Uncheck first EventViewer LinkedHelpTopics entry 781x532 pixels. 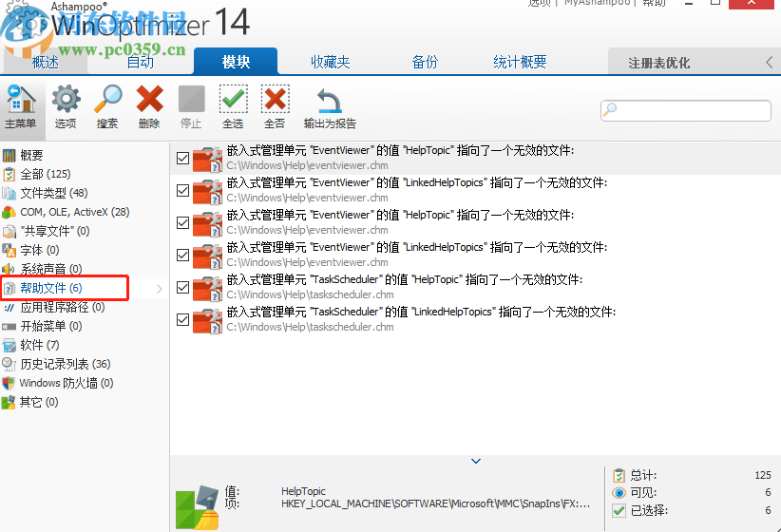coord(182,191)
